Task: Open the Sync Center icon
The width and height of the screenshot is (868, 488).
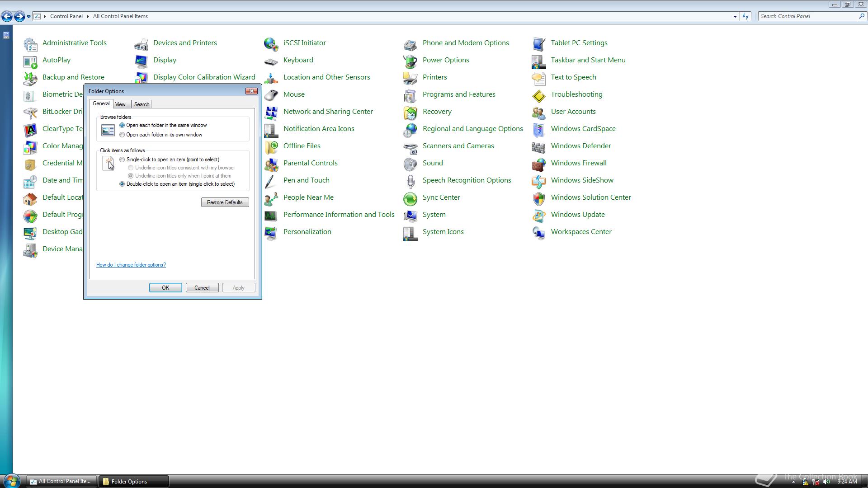Action: click(x=410, y=198)
